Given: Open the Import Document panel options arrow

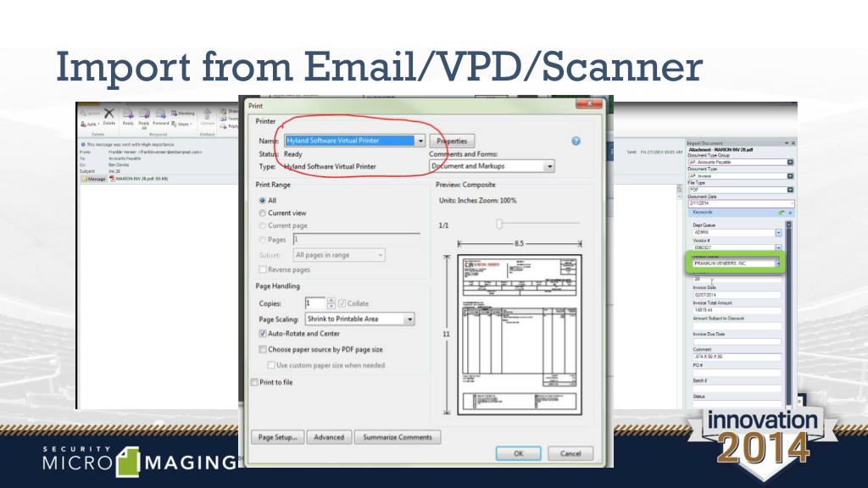Looking at the screenshot, I should click(786, 143).
